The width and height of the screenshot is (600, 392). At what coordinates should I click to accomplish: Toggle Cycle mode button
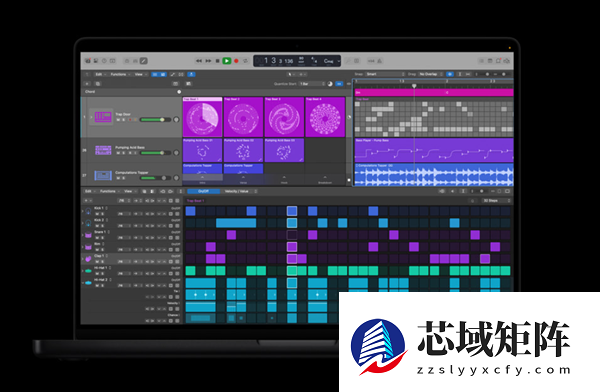tap(246, 61)
